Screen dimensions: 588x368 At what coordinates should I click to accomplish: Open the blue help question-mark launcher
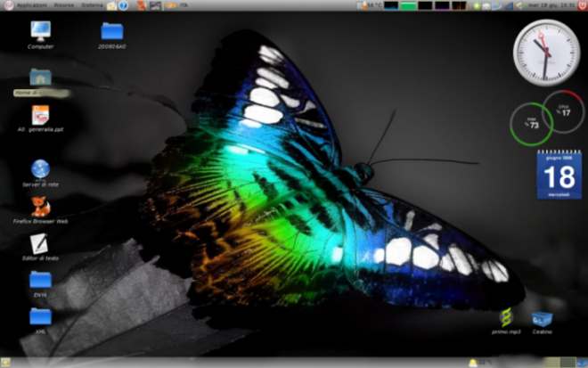tap(123, 5)
